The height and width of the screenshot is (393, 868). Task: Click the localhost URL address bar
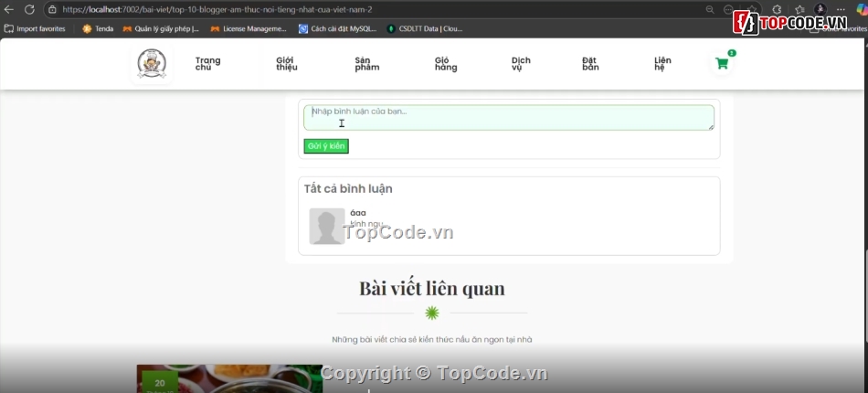[217, 9]
